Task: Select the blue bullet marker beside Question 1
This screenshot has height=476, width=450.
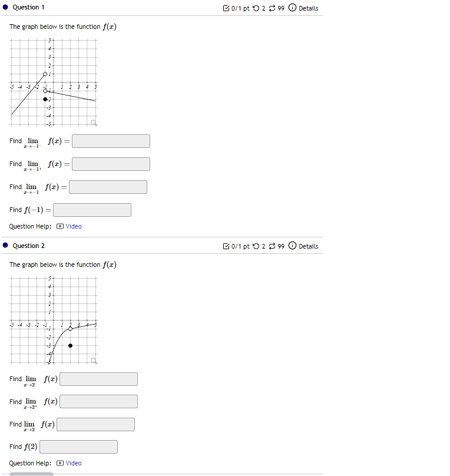Action: [x=5, y=7]
